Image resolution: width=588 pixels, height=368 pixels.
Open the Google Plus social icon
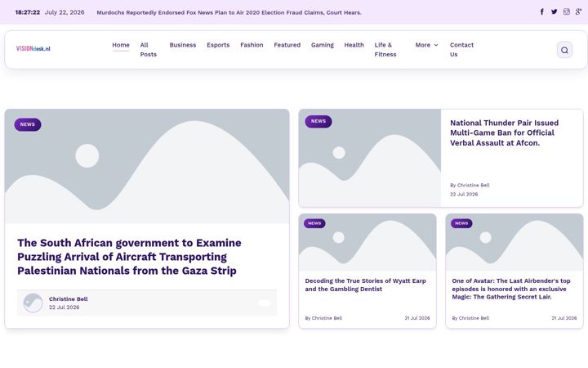click(x=579, y=11)
